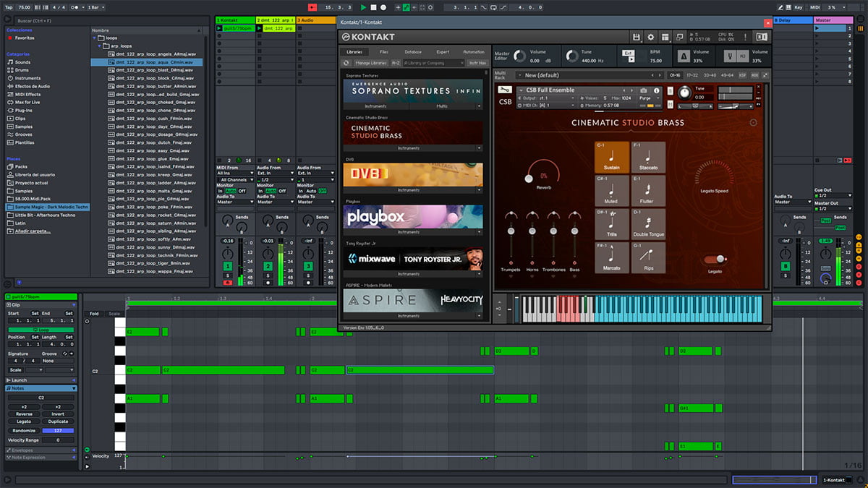Select the Sustain articulation
This screenshot has width=868, height=488.
[x=612, y=157]
